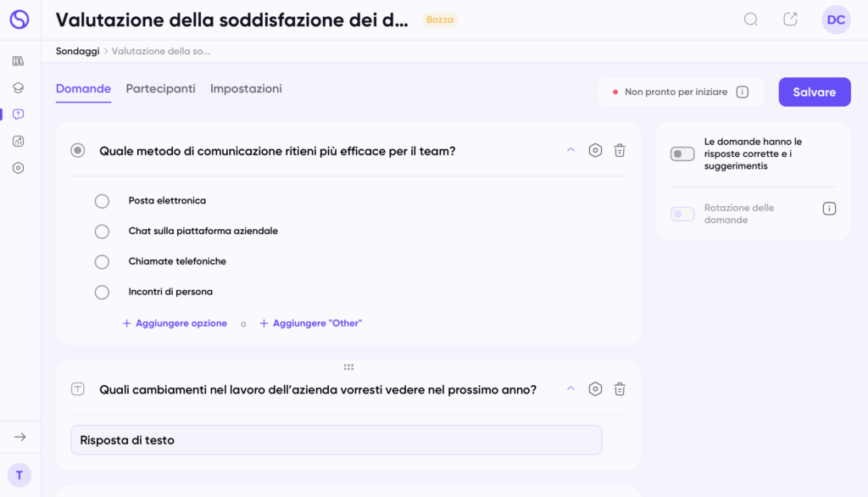
Task: Toggle correct answers and hints switch
Action: tap(682, 154)
